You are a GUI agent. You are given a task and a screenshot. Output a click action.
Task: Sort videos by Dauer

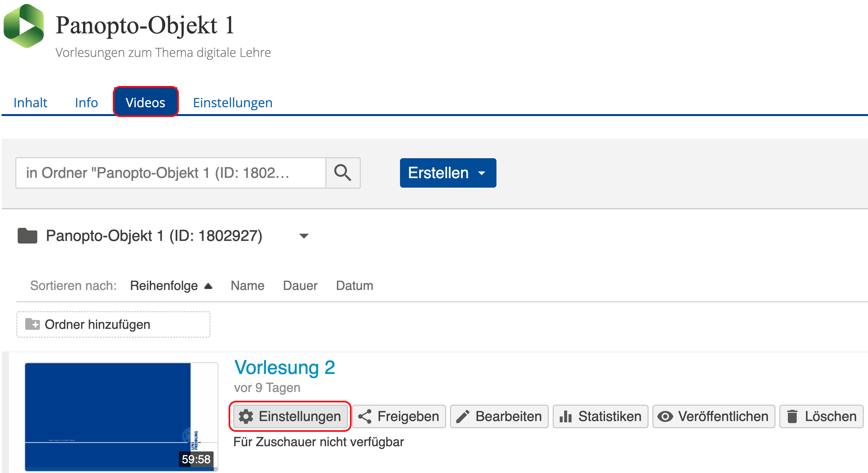[300, 286]
